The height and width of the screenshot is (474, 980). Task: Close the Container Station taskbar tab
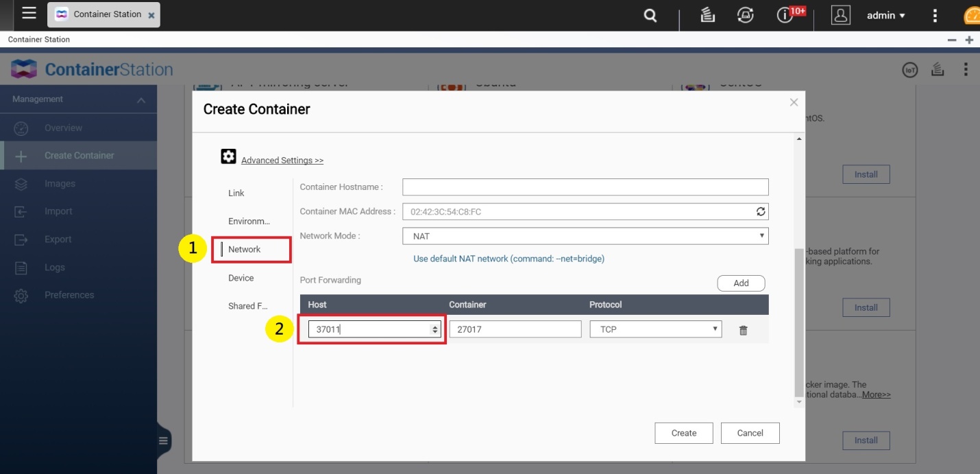coord(151,15)
